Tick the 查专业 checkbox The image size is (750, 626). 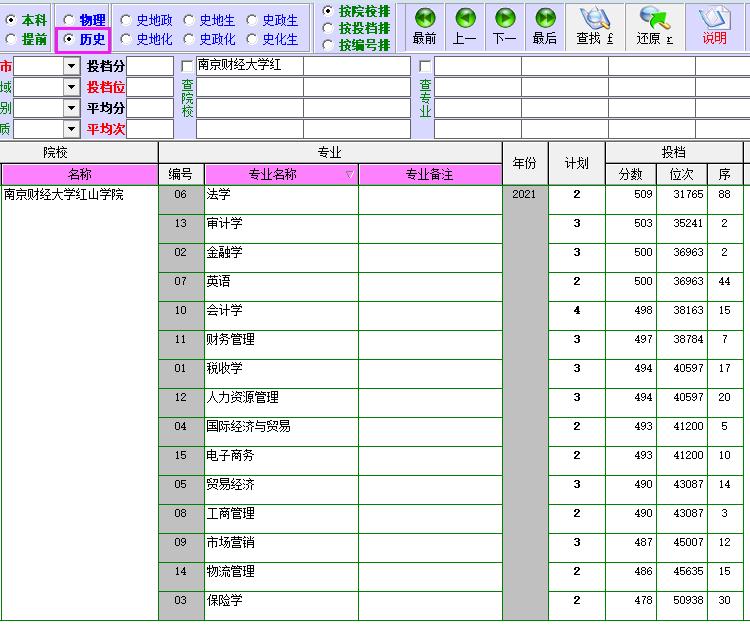425,66
